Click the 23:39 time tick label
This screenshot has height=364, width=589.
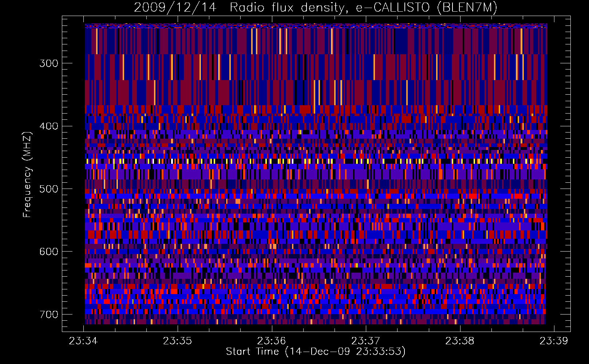coord(554,341)
